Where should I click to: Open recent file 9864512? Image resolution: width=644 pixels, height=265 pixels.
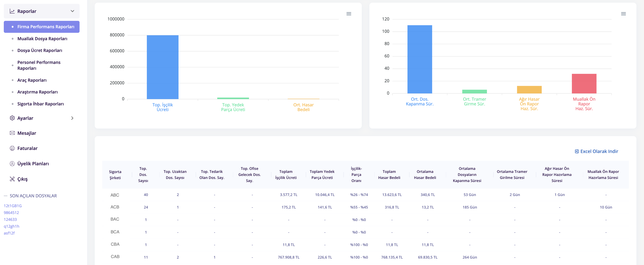[x=11, y=212]
